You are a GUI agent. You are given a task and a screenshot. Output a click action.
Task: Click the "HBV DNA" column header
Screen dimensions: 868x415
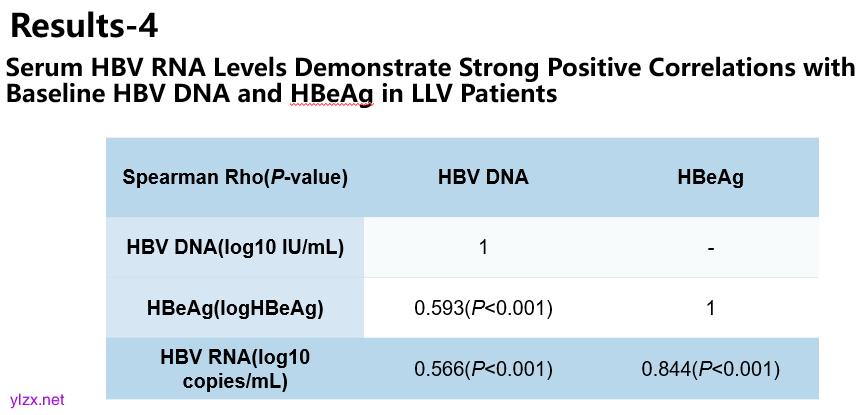483,178
